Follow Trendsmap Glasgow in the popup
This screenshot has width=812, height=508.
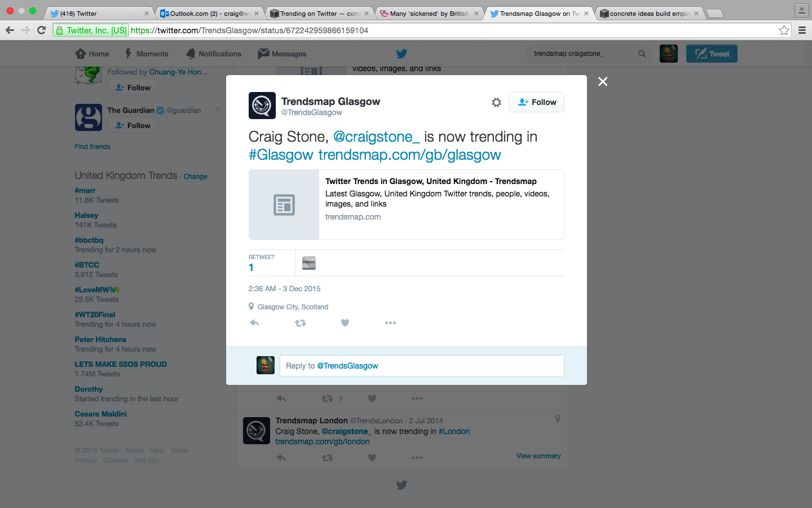coord(536,102)
